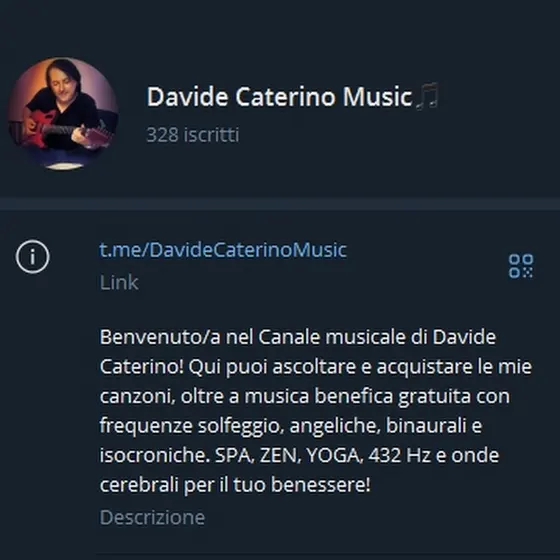The width and height of the screenshot is (560, 560).
Task: Click the 328 iscritti subscriber count
Action: (193, 135)
